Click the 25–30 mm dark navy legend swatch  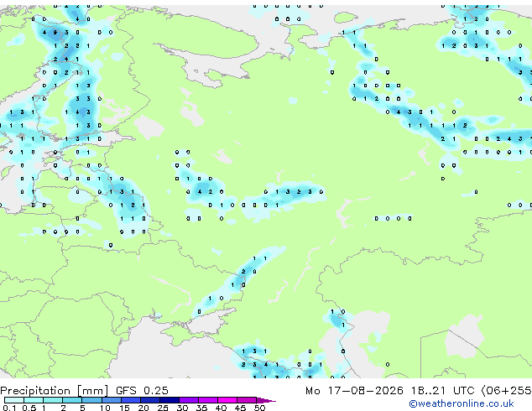(170, 400)
